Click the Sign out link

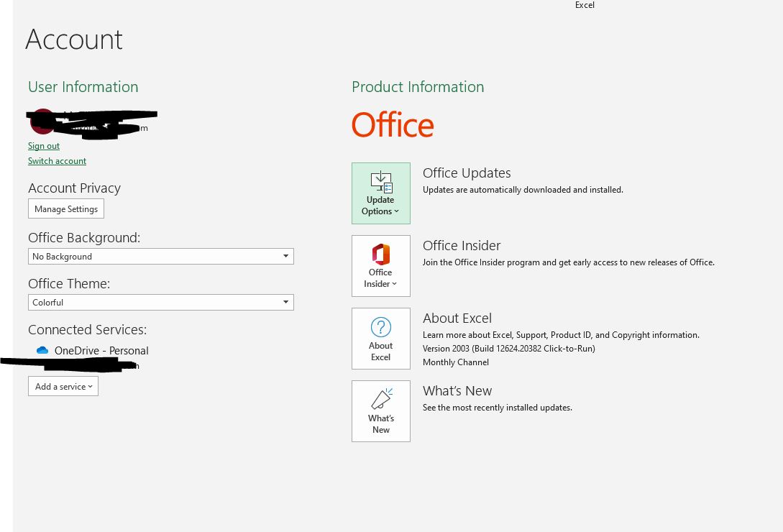[43, 146]
